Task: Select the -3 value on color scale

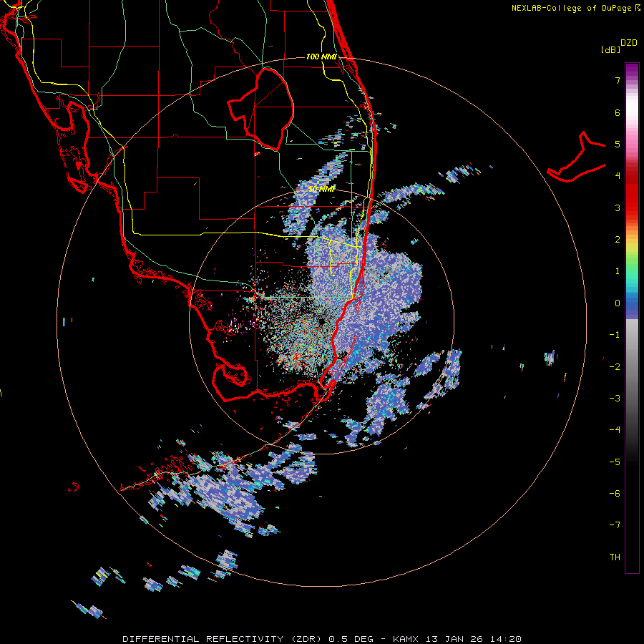Action: point(615,398)
